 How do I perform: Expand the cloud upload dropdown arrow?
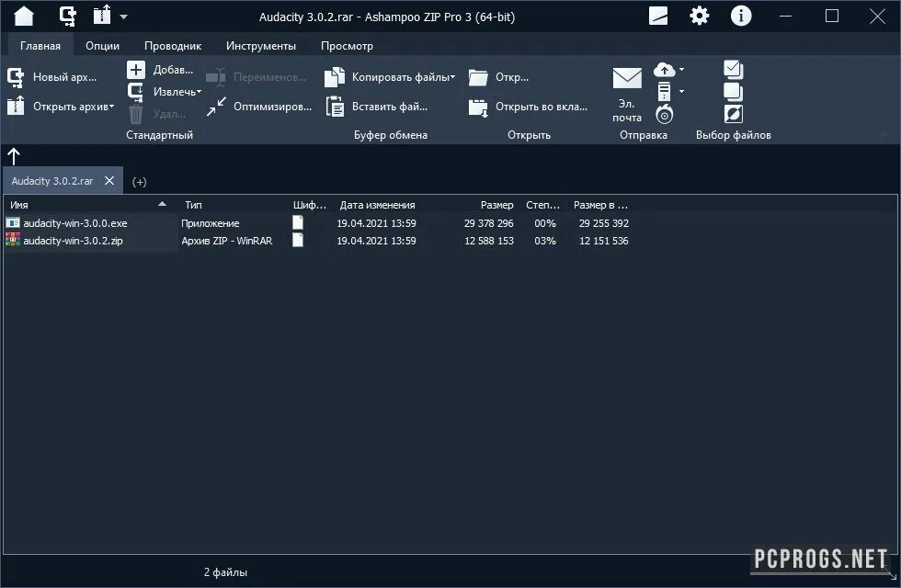click(681, 70)
